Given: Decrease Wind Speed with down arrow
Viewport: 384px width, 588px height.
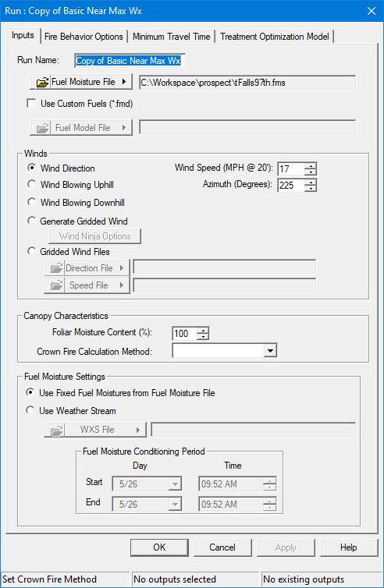Looking at the screenshot, I should point(311,172).
